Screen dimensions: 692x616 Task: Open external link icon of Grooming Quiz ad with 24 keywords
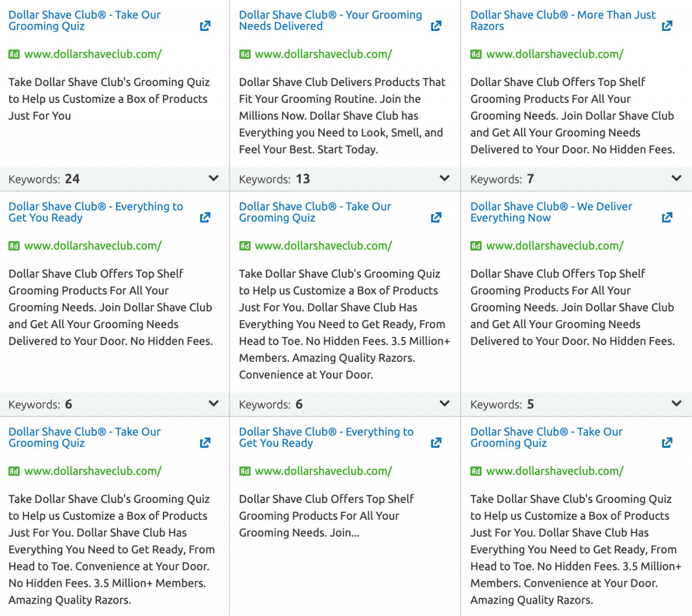coord(205,25)
